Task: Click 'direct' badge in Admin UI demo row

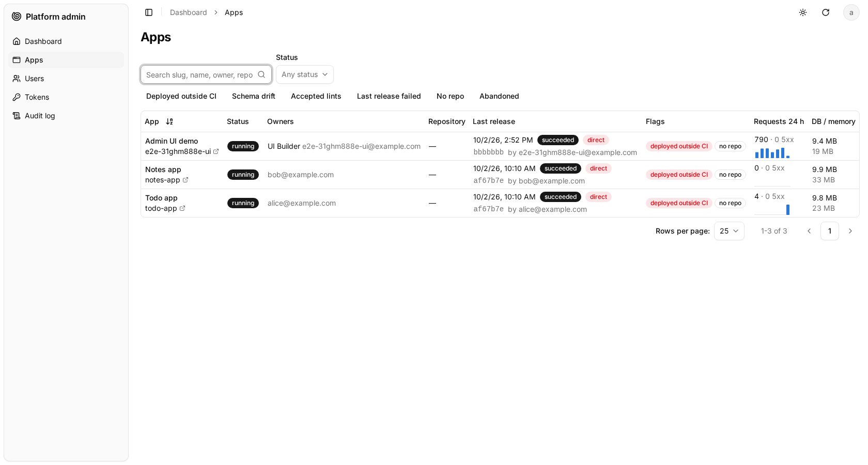Action: point(596,140)
